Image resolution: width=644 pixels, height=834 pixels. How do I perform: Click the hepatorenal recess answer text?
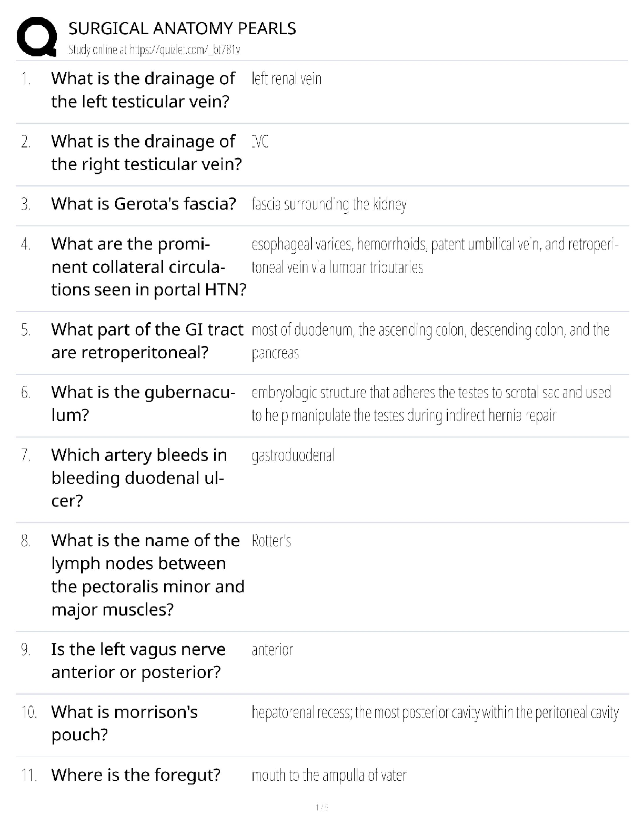click(x=435, y=713)
